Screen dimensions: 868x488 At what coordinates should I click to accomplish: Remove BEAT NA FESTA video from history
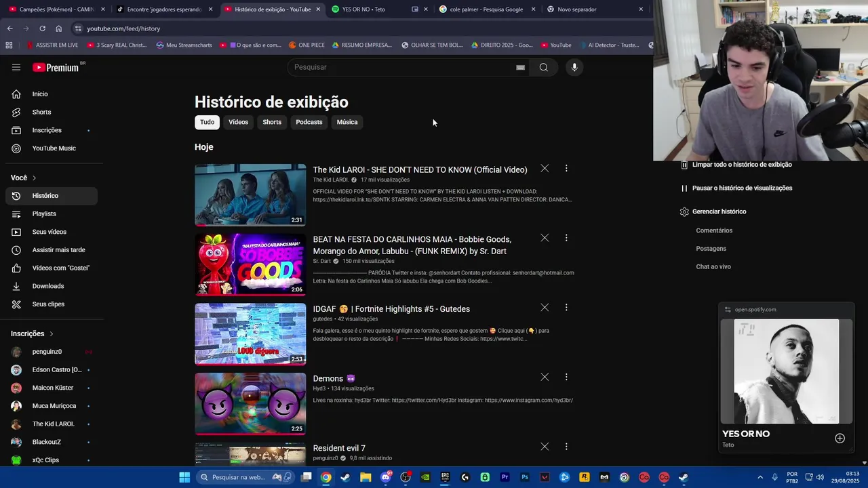pos(545,238)
